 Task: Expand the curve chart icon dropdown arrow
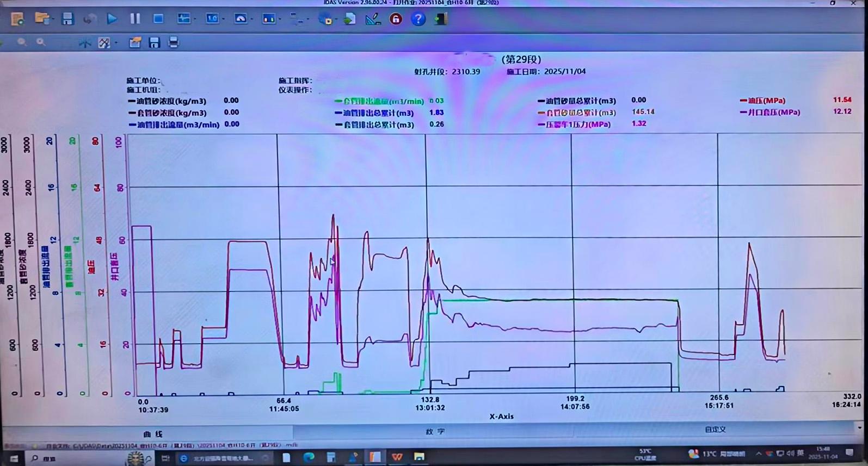(195, 20)
